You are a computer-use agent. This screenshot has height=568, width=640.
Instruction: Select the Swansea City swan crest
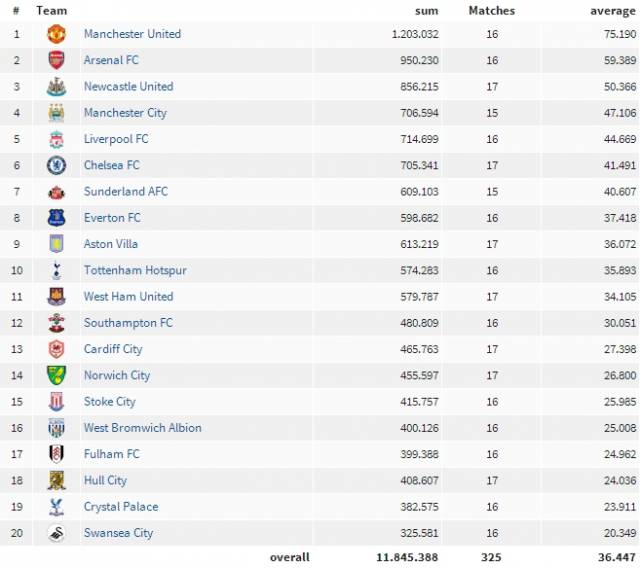(x=56, y=533)
